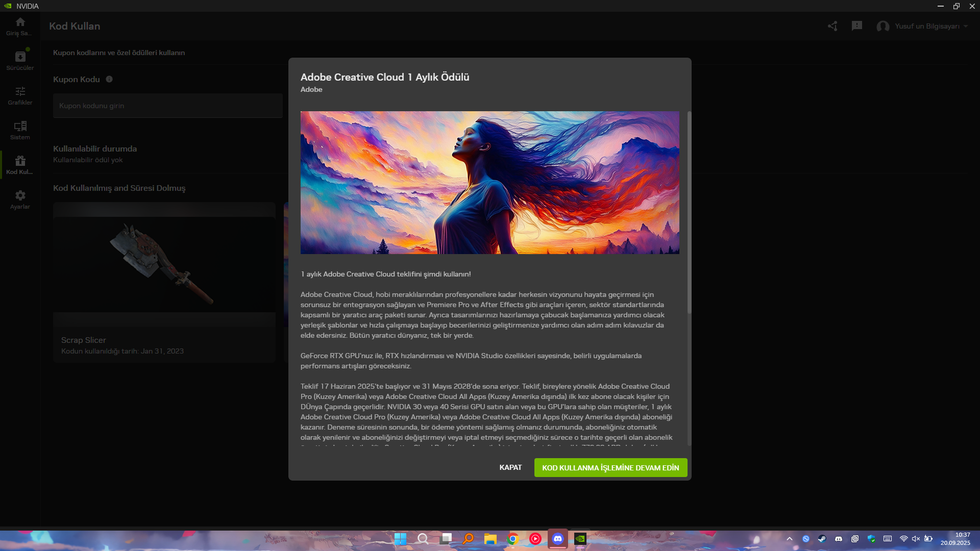980x551 pixels.
Task: Open the Scrap Slicer reward card
Action: point(164,282)
